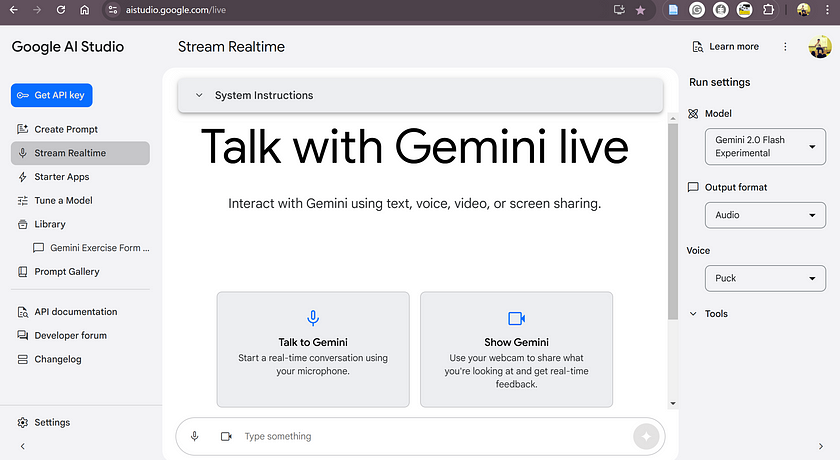
Task: Click the blue microphone icon in Talk card
Action: coord(313,318)
